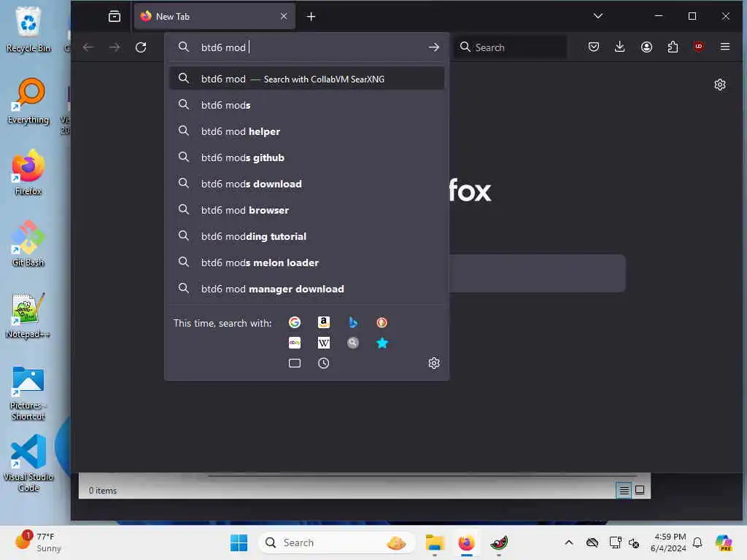The image size is (747, 560).
Task: Open the Firefox account menu
Action: (x=646, y=47)
